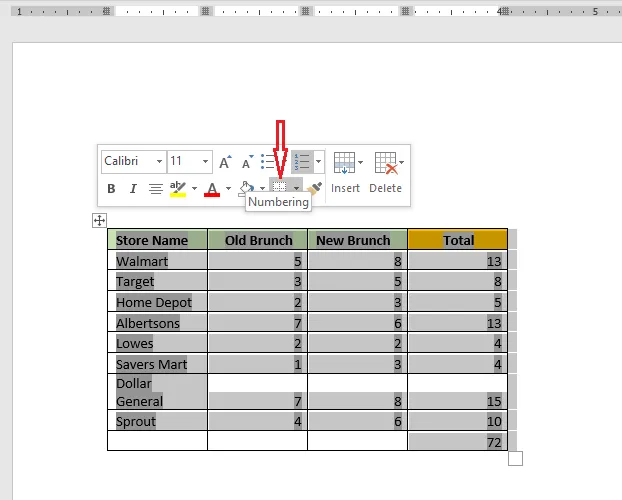
Task: Click the Delete label button
Action: point(386,188)
